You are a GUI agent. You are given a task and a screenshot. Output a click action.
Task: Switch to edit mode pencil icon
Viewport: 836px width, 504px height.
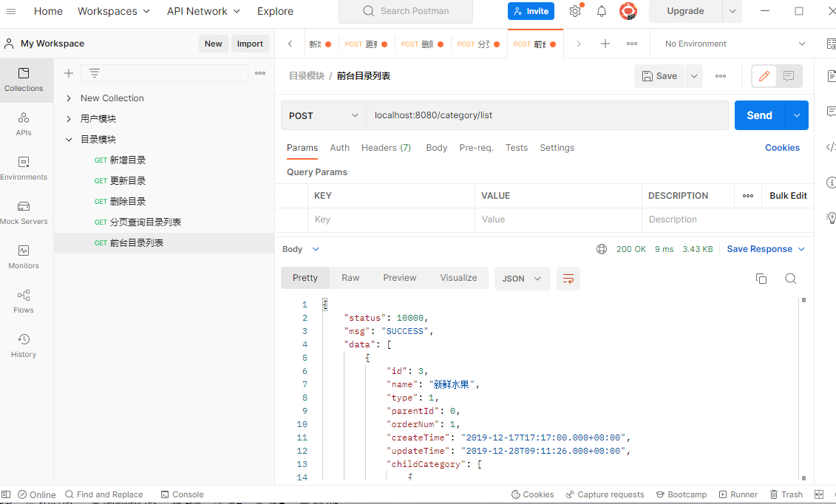pyautogui.click(x=764, y=76)
